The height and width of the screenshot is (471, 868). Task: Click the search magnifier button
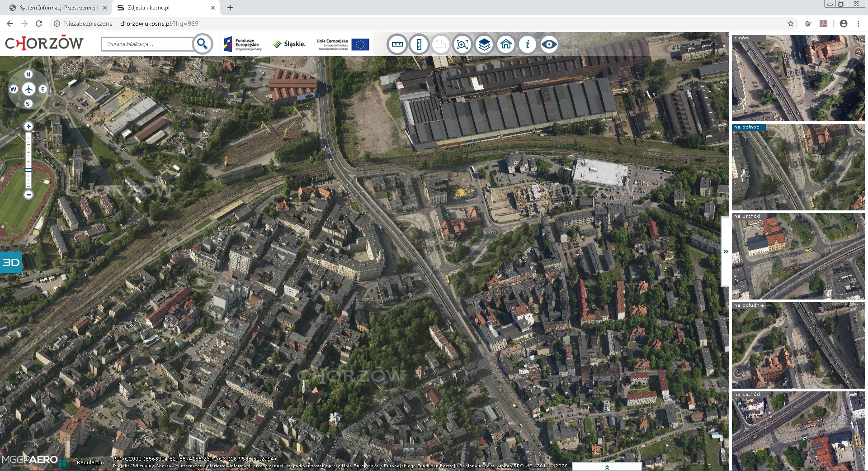click(x=202, y=44)
